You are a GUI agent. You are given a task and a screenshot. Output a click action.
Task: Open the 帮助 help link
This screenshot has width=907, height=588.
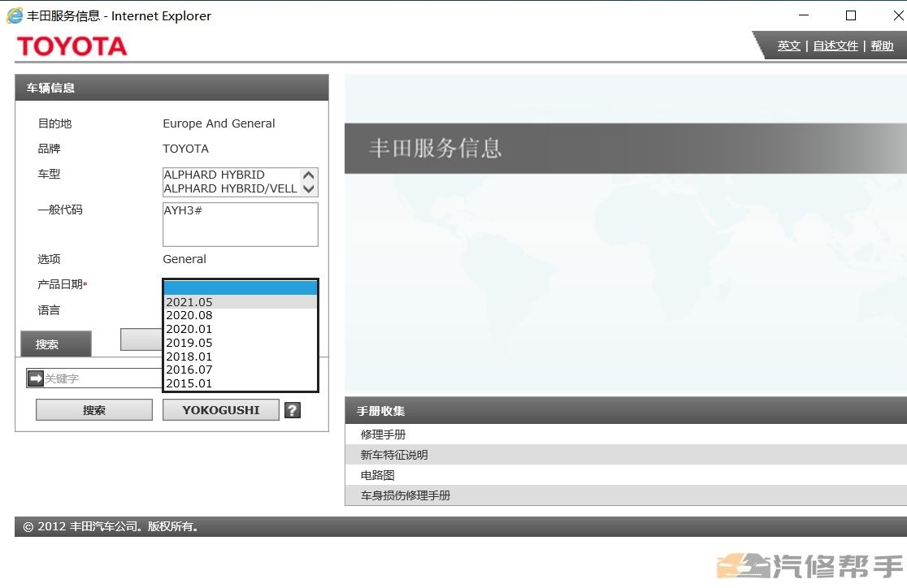pyautogui.click(x=882, y=45)
